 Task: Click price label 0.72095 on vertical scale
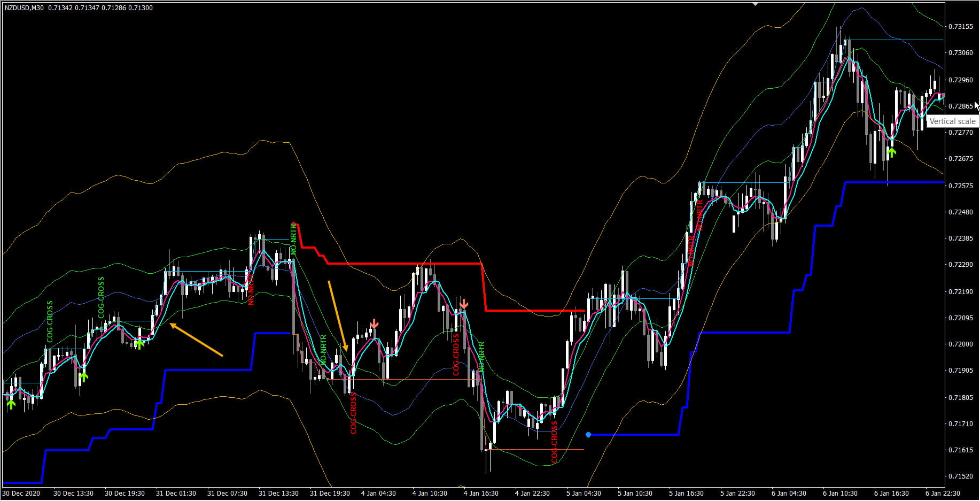click(961, 318)
